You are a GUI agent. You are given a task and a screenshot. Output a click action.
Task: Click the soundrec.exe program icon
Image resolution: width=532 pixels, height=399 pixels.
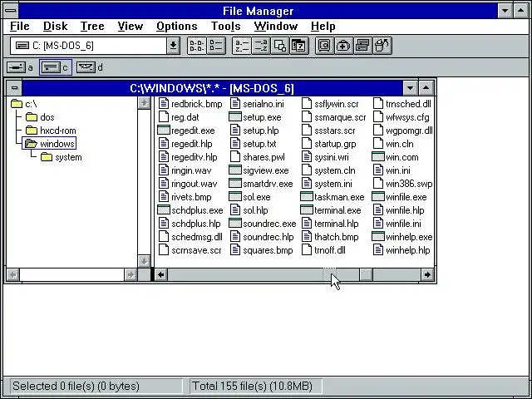(234, 224)
